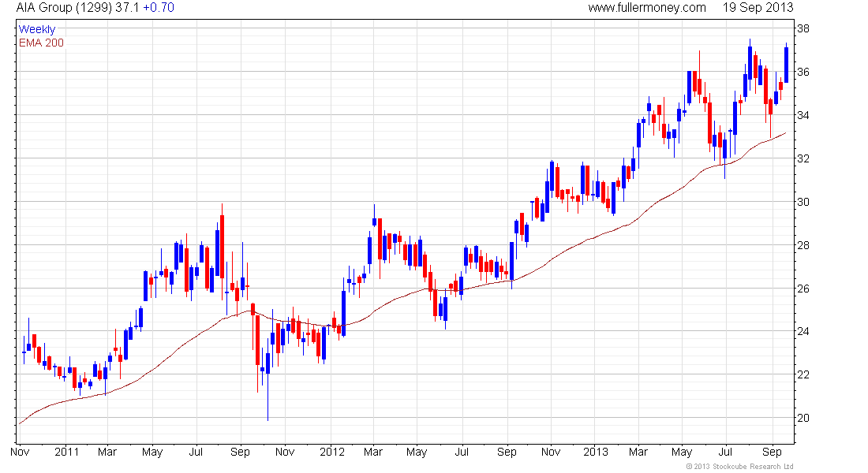Screen dimensions: 868x473
Task: Click the 30 price axis label
Action: [803, 202]
